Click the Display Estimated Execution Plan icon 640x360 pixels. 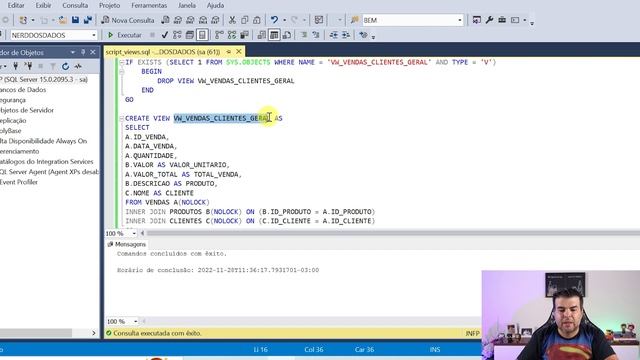tap(177, 35)
